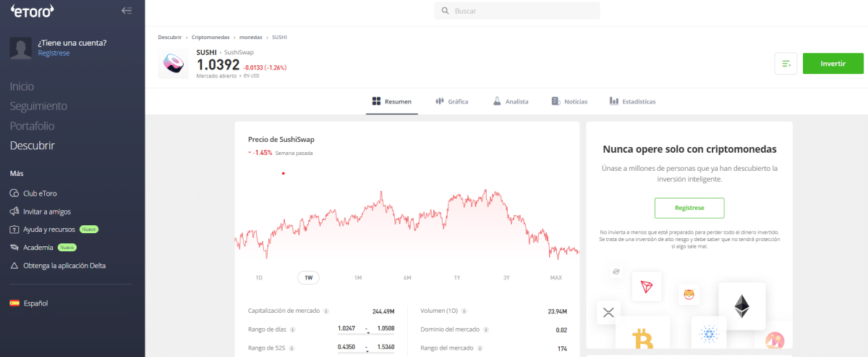The height and width of the screenshot is (357, 868).
Task: Add SUSHI to watchlist via the list icon
Action: 786,63
